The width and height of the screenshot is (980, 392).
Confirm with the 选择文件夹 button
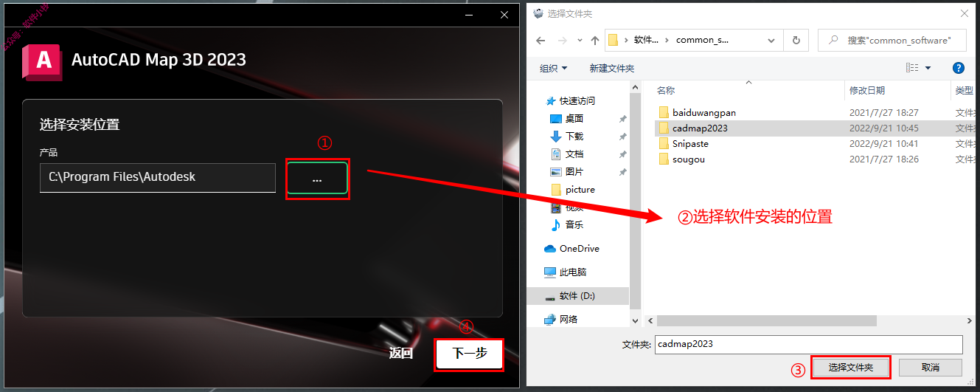(x=850, y=367)
